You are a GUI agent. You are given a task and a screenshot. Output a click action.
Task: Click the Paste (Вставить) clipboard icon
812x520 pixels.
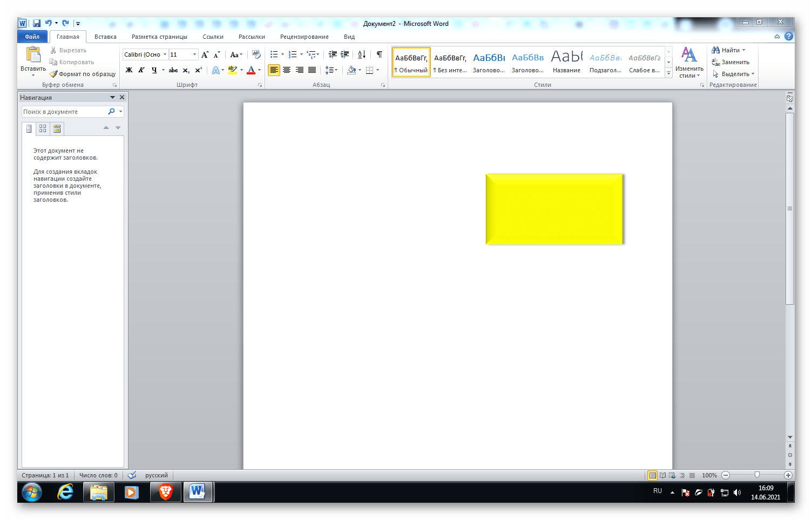(33, 55)
